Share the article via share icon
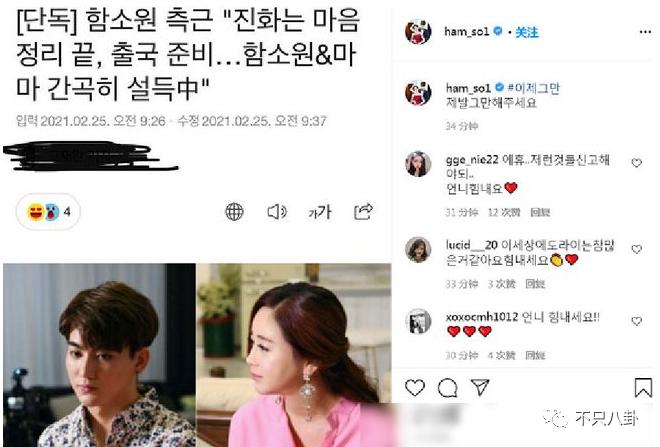Screen dimensions: 660x447 pos(363,212)
